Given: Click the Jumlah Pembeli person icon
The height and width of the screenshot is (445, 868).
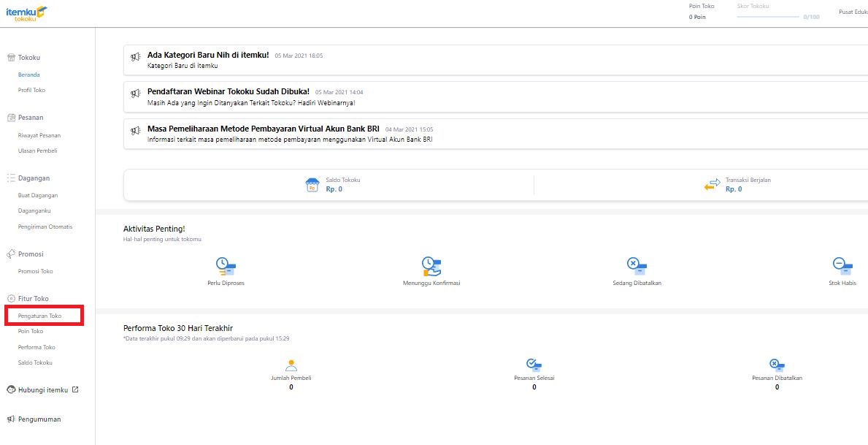Looking at the screenshot, I should pos(291,365).
